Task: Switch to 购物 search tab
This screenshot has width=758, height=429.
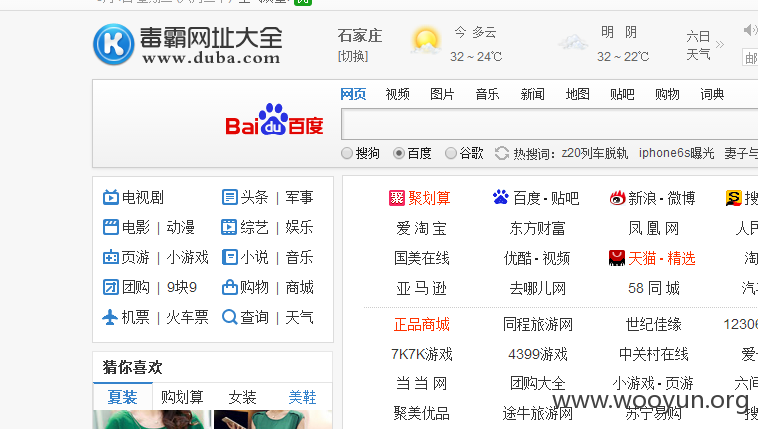Action: tap(667, 94)
